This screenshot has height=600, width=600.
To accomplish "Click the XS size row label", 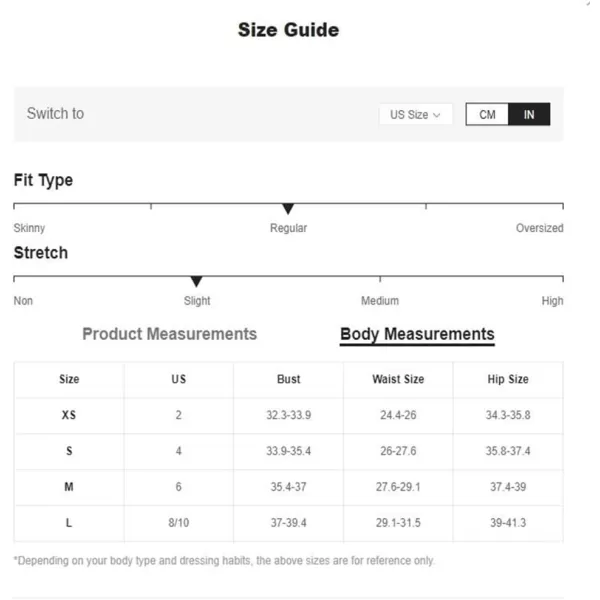I will tap(69, 415).
